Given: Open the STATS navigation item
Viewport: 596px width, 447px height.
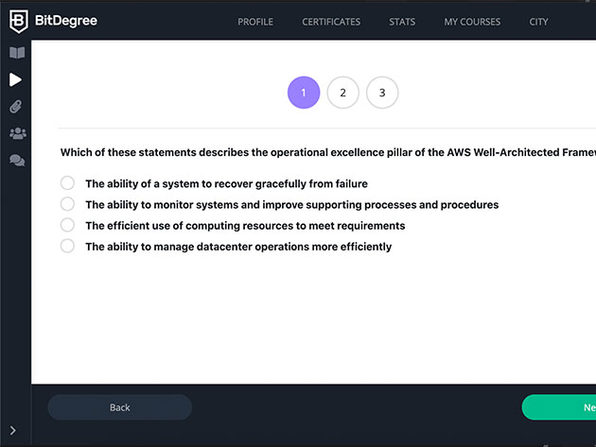Looking at the screenshot, I should coord(402,22).
